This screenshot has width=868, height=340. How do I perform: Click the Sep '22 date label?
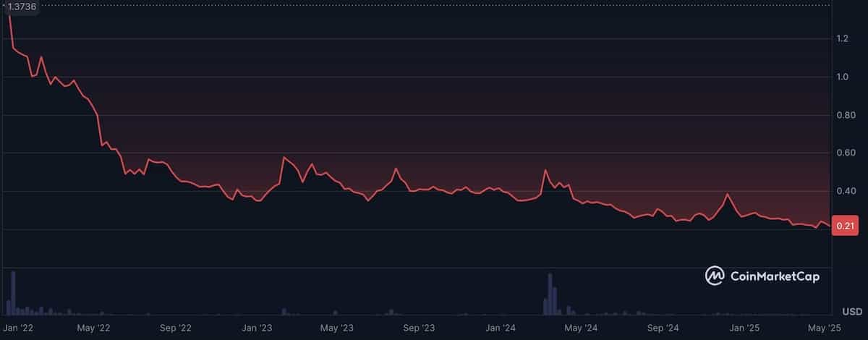tap(174, 328)
